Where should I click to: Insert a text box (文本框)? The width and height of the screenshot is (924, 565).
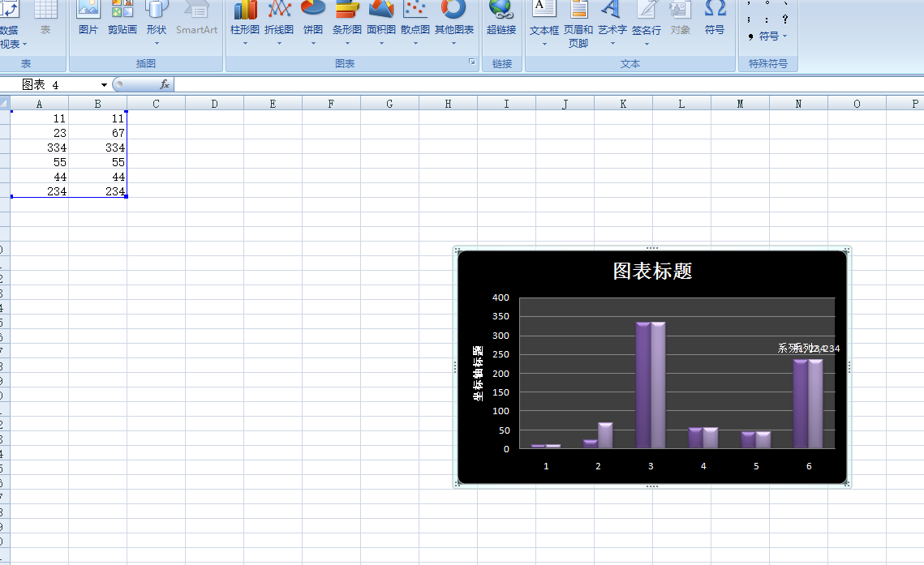(544, 23)
